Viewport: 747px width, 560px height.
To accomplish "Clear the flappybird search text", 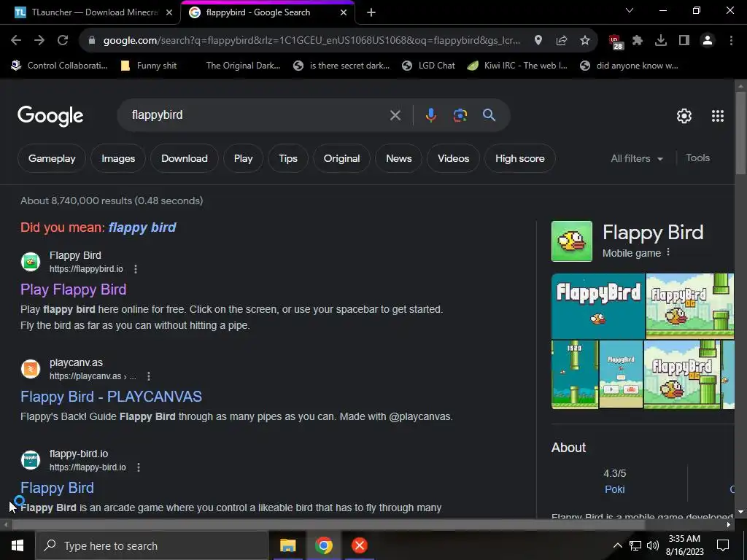I will (x=395, y=115).
